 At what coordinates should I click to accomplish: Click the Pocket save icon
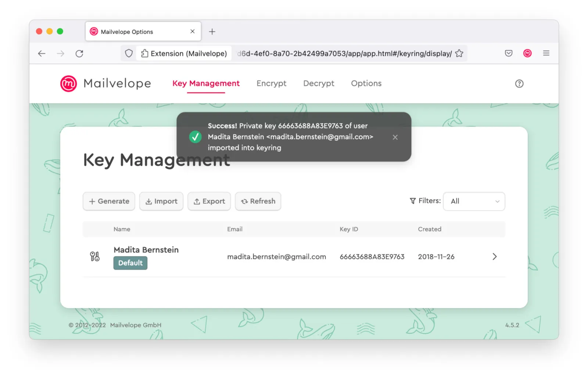(508, 53)
